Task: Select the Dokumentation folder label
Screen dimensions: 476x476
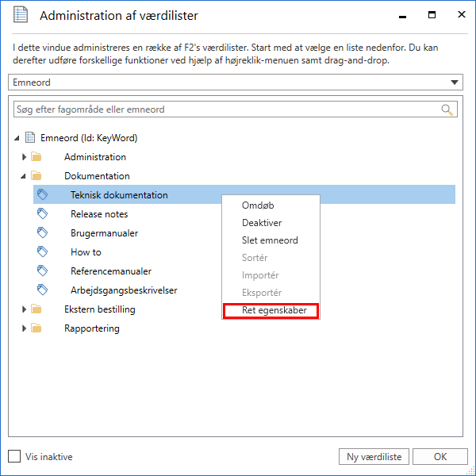Action: point(97,176)
